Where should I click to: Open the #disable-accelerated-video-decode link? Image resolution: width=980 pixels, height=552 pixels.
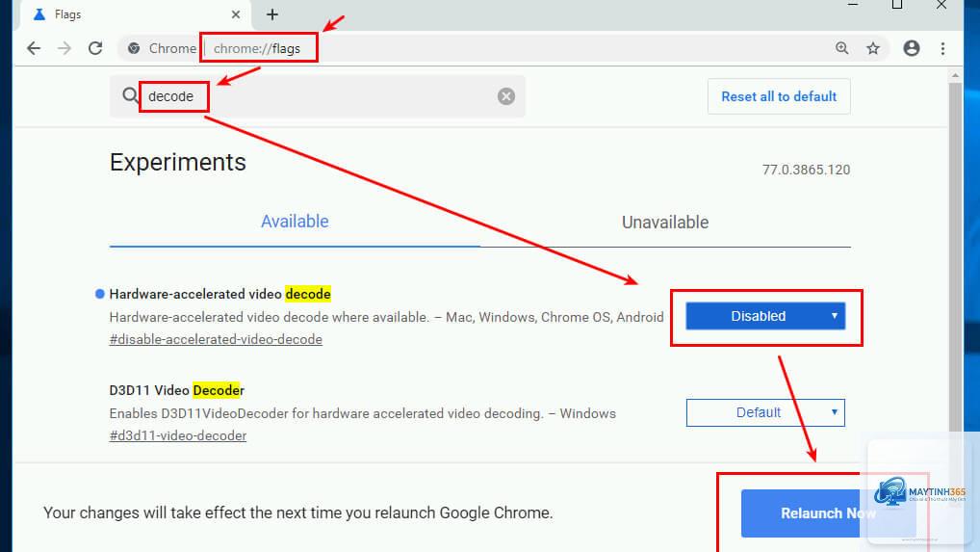click(216, 339)
